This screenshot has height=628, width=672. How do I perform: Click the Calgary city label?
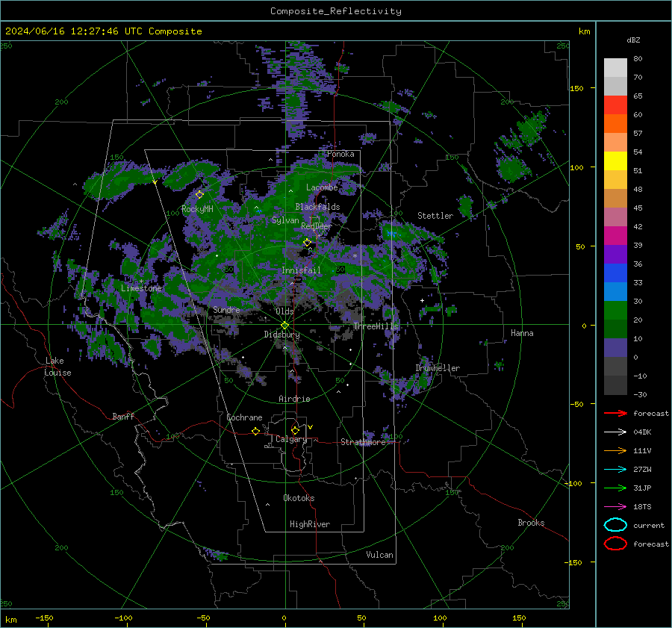click(291, 439)
